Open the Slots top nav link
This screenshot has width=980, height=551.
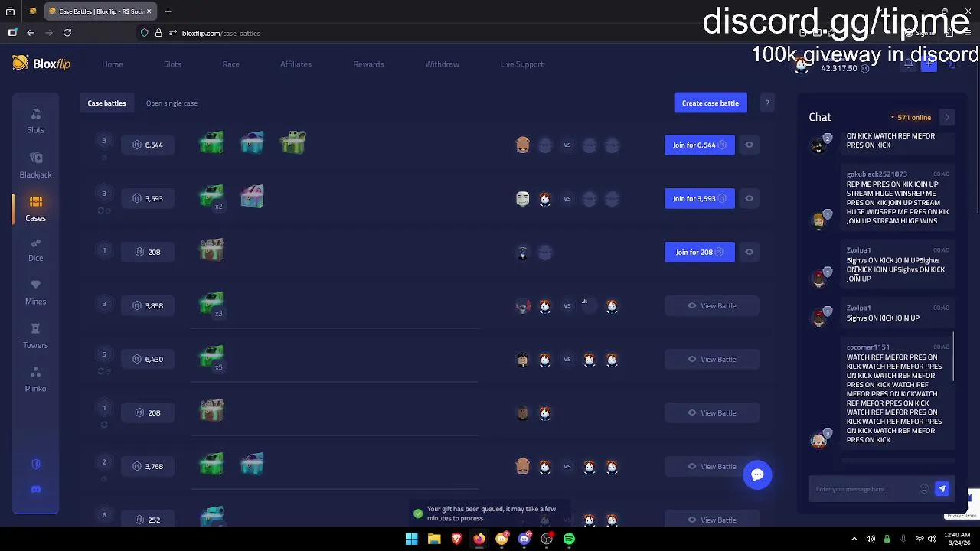click(x=172, y=64)
